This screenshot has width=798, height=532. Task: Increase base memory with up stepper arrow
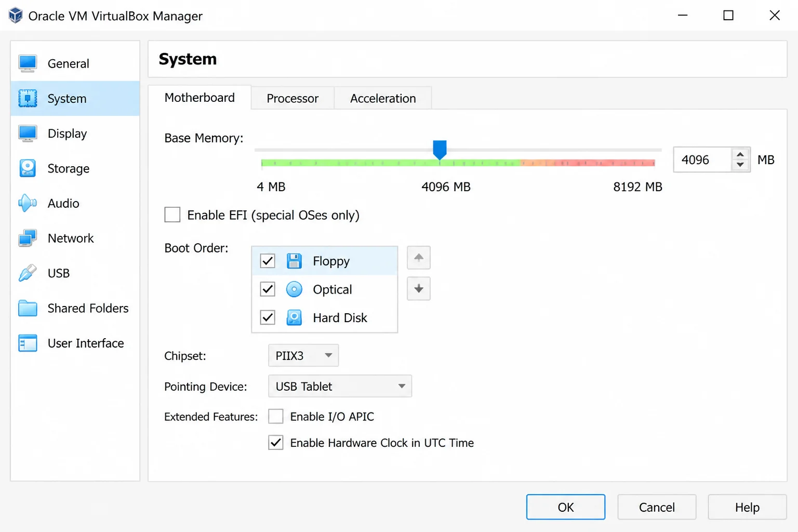pos(740,154)
